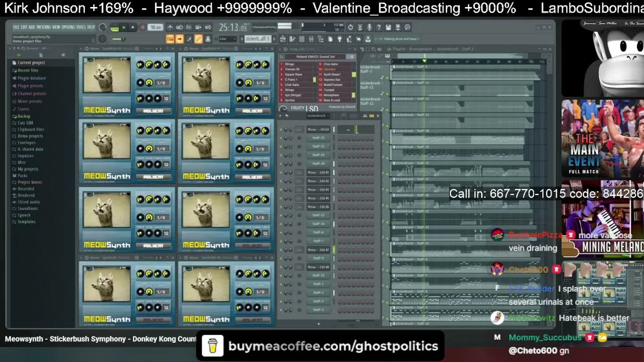644x362 pixels.
Task: Select the Staff-14 channel button
Action: [x=318, y=224]
